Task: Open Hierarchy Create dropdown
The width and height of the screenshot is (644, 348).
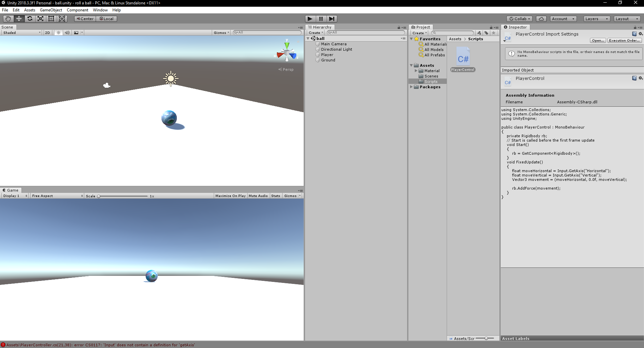Action: [316, 33]
